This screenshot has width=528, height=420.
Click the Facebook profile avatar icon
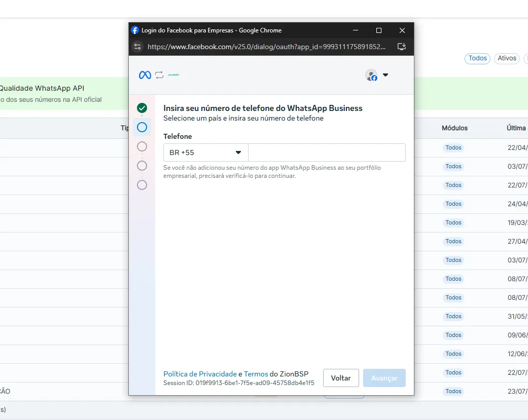(371, 75)
